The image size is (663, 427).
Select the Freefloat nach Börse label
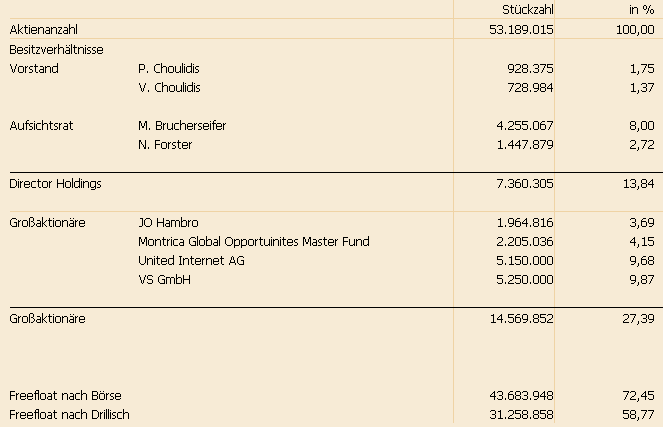[x=64, y=395]
